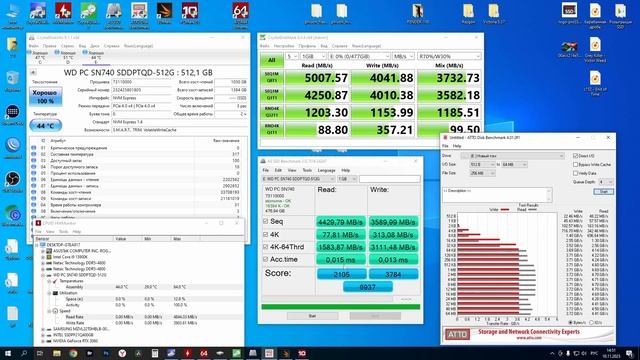Screen dimensions: 640x360
Task: Click the 44 °C temperature button
Action: [x=45, y=126]
